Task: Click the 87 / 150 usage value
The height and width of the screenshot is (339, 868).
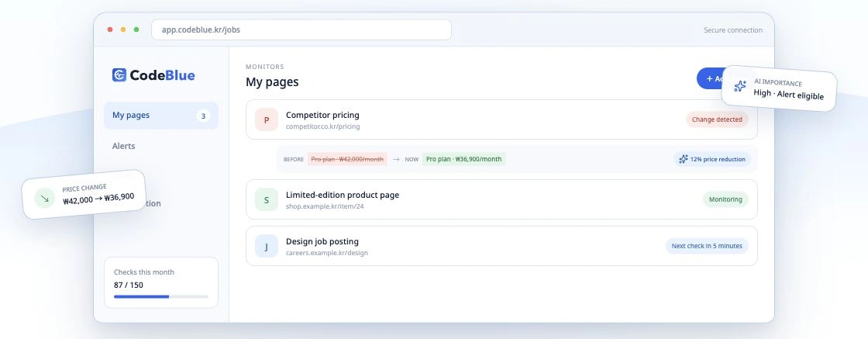Action: [x=129, y=285]
